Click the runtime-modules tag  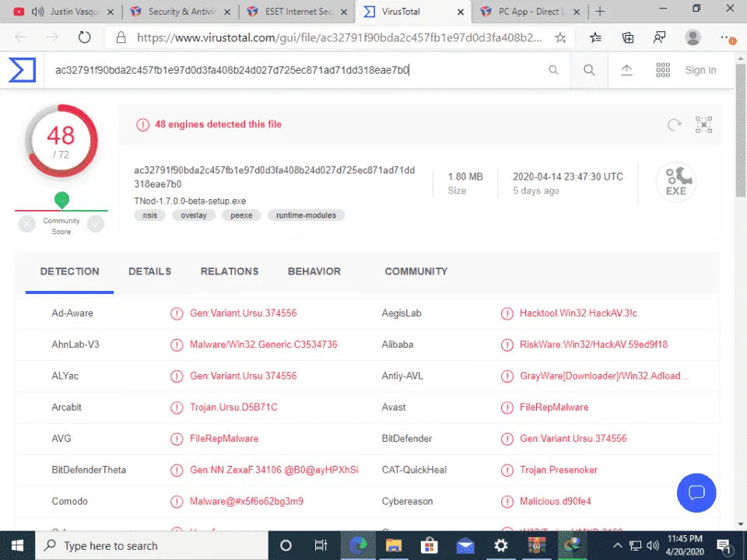pyautogui.click(x=306, y=215)
